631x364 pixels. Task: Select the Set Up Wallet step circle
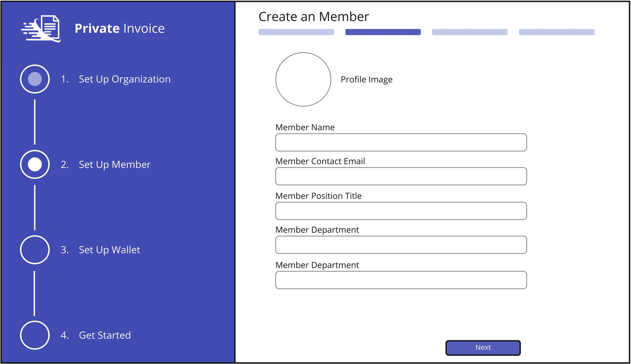(x=35, y=250)
